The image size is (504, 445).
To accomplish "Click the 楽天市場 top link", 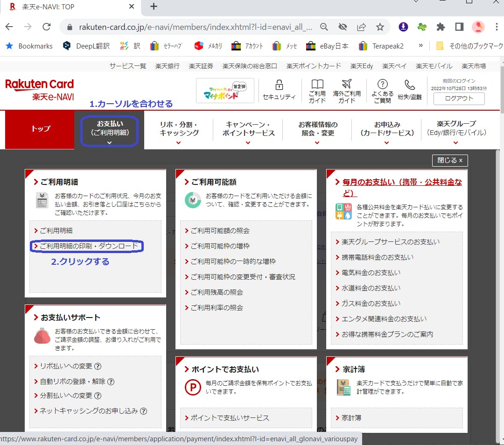I will pyautogui.click(x=474, y=66).
